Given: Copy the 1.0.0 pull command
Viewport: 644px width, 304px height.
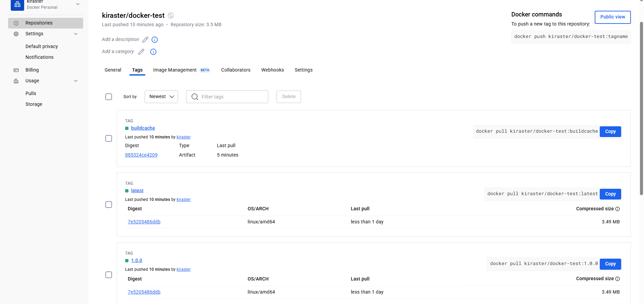Looking at the screenshot, I should pos(610,264).
